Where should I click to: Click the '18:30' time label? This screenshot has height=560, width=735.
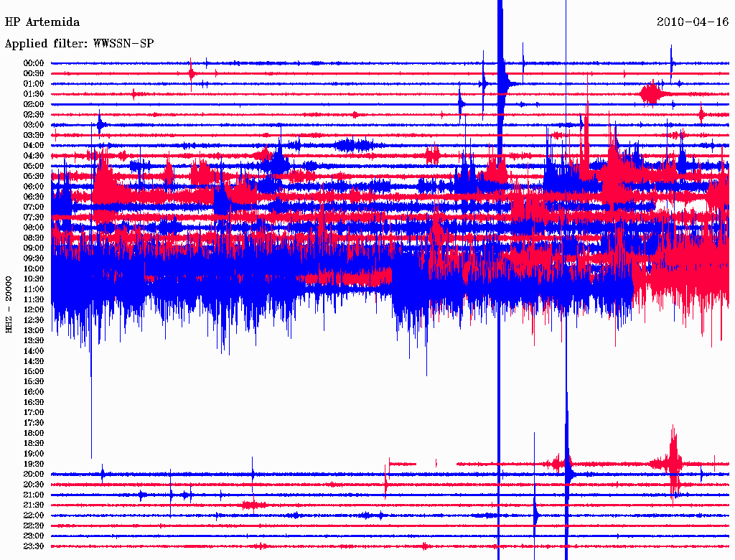pyautogui.click(x=34, y=444)
